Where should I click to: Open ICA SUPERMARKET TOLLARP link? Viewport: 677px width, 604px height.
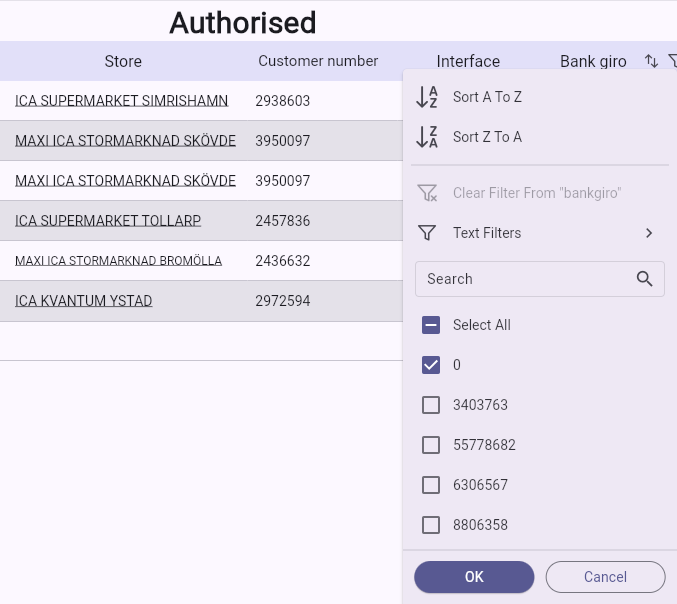point(108,221)
